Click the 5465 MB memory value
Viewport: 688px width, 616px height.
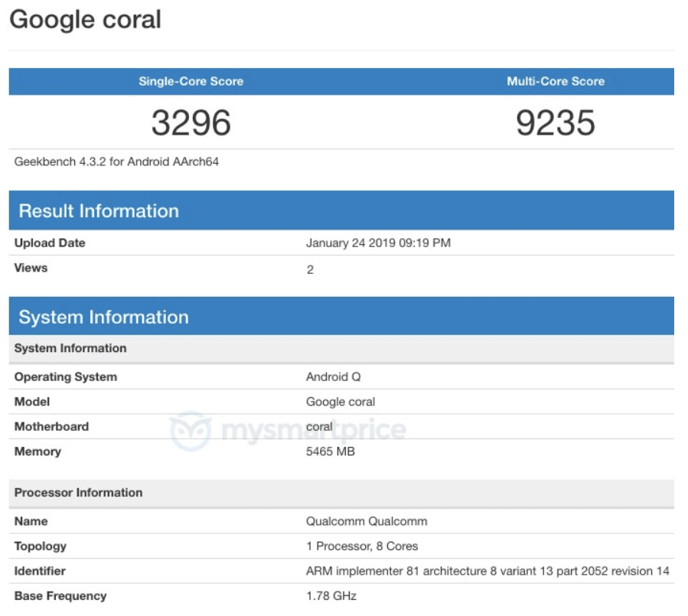330,451
